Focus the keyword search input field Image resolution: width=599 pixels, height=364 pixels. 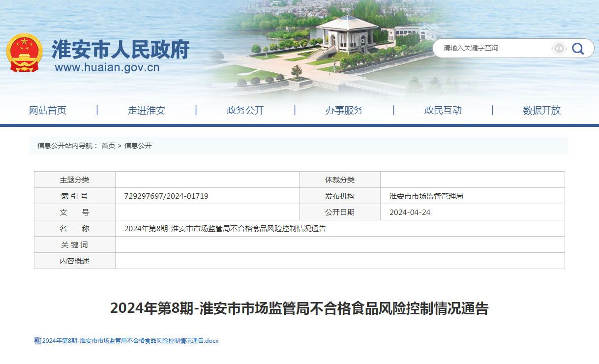coord(494,48)
